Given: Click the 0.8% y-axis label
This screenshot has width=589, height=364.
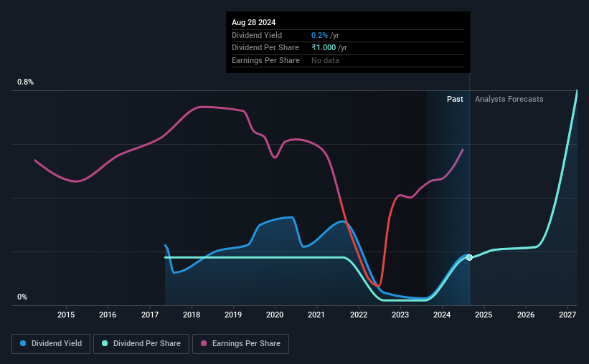Looking at the screenshot, I should tap(26, 82).
